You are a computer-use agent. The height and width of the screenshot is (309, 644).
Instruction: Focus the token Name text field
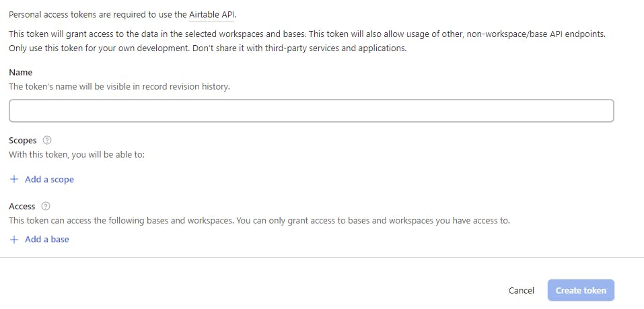[312, 110]
